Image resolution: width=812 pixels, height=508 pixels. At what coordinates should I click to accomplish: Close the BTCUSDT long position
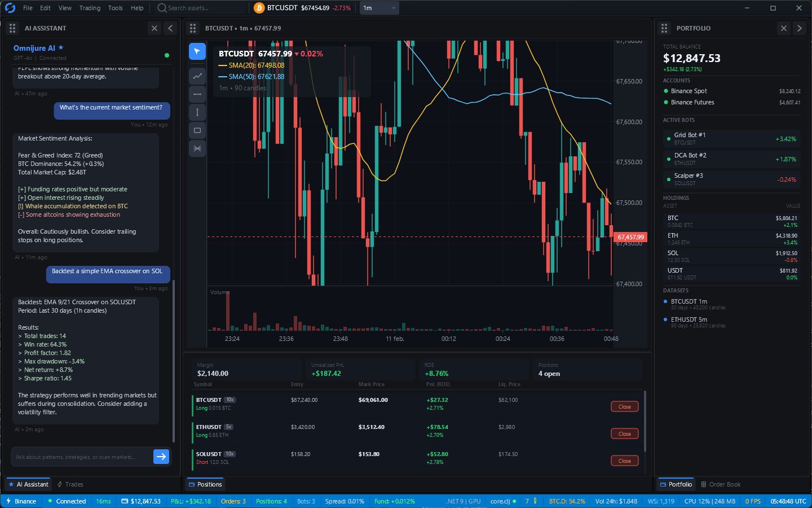pyautogui.click(x=625, y=406)
